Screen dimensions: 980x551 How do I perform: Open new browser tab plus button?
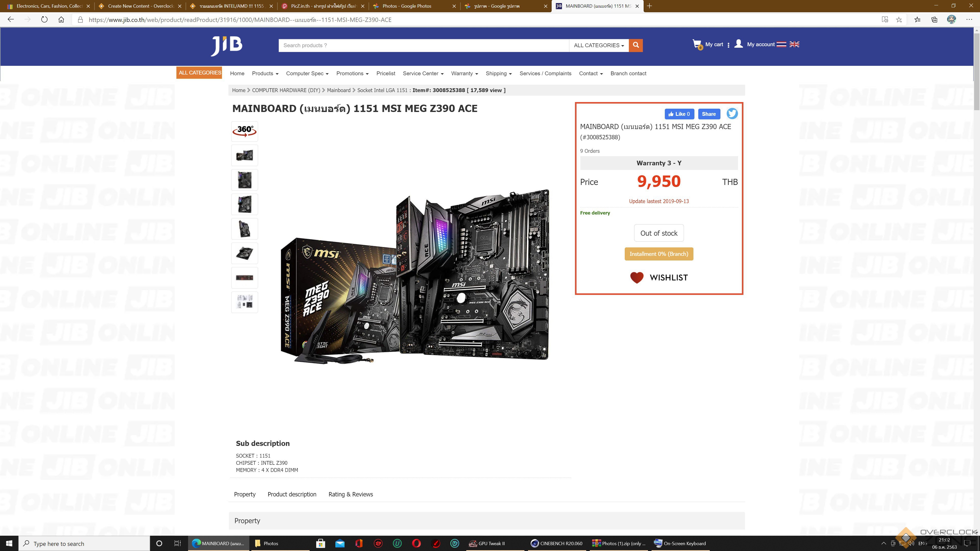650,6
